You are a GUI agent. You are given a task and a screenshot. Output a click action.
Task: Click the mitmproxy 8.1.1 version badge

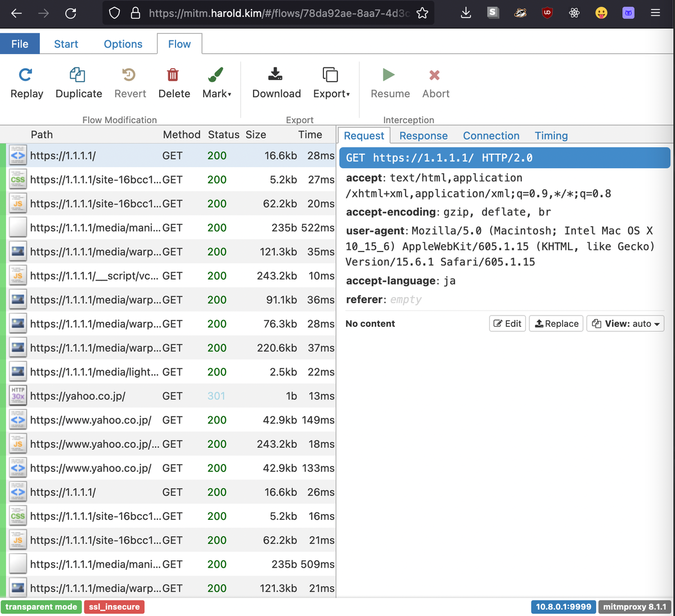[x=634, y=607]
